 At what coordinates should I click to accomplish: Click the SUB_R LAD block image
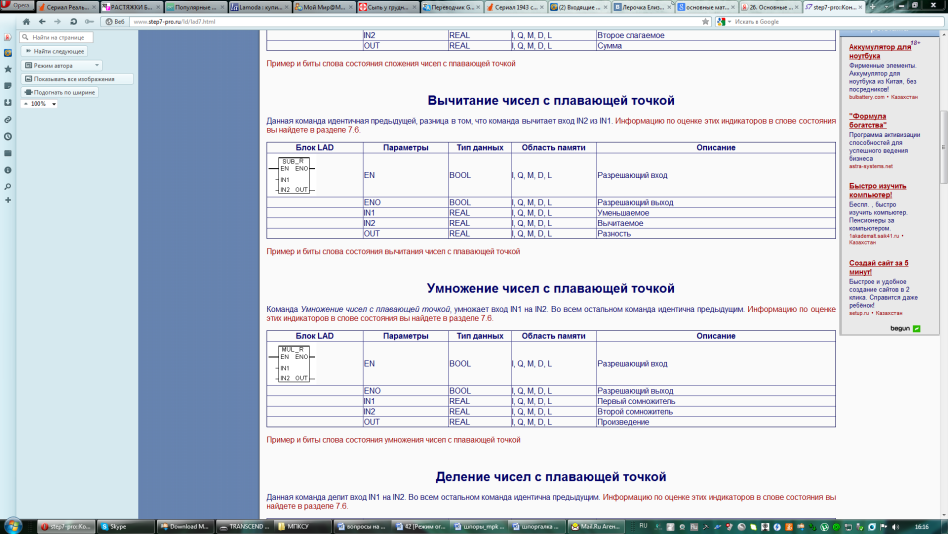293,175
